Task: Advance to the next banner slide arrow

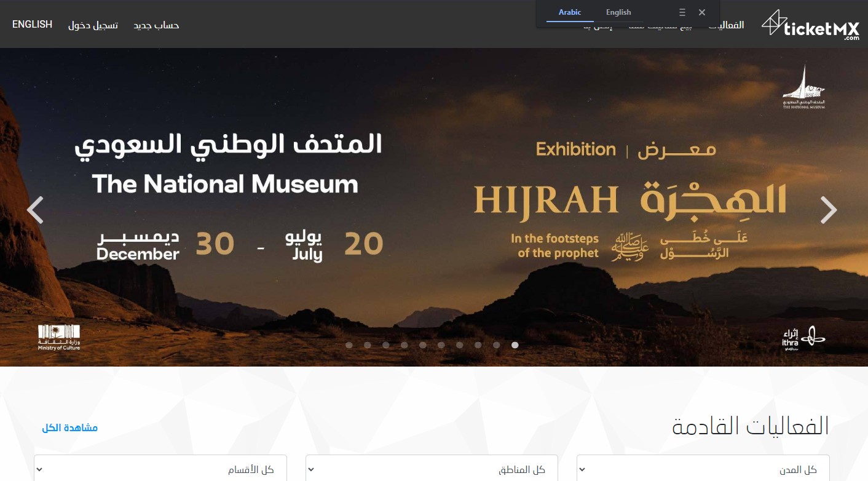Action: tap(829, 210)
